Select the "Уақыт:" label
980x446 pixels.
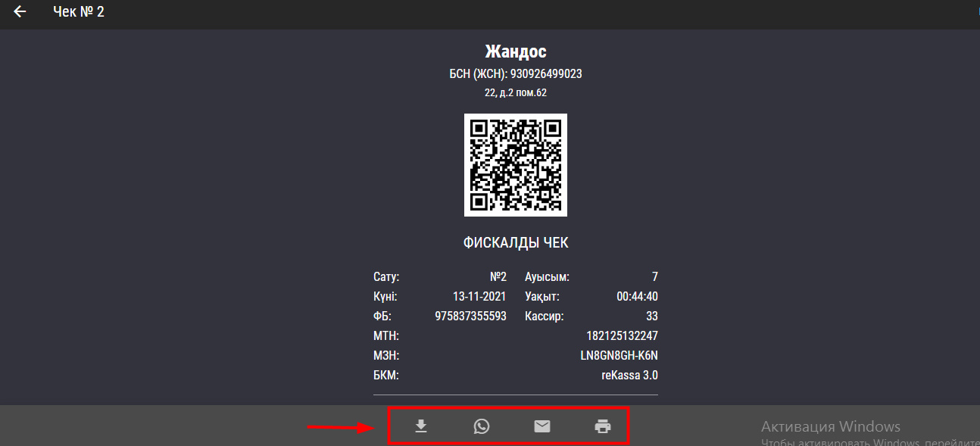point(542,297)
